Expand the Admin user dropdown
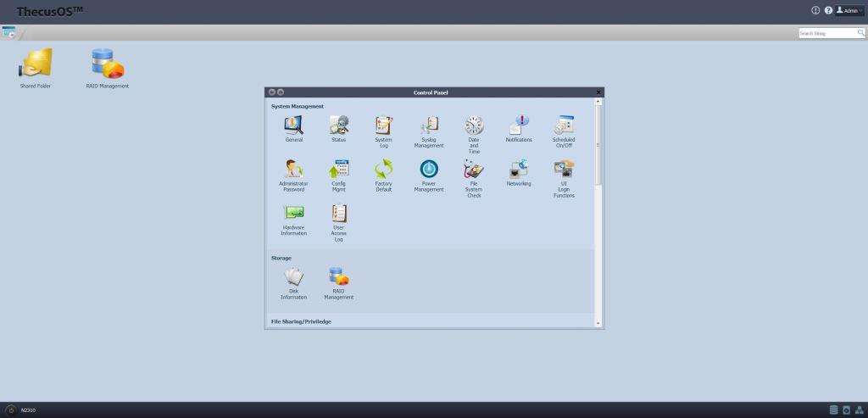 [x=849, y=10]
